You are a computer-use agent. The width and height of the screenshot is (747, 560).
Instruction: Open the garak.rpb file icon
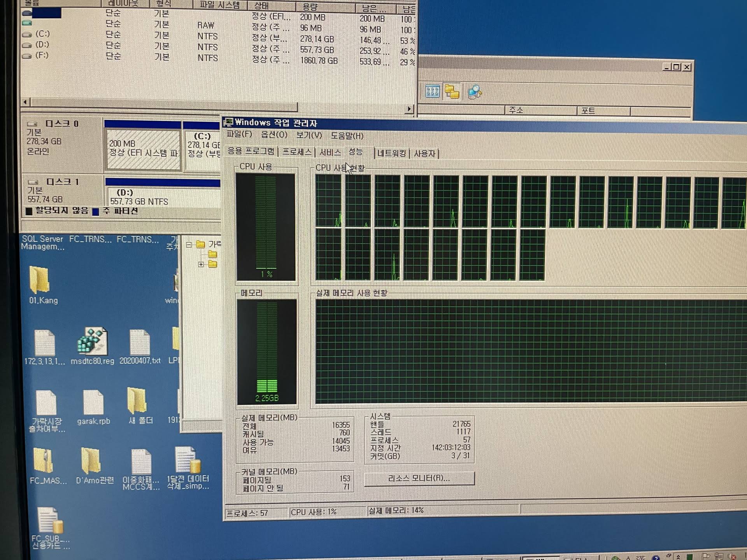[93, 403]
